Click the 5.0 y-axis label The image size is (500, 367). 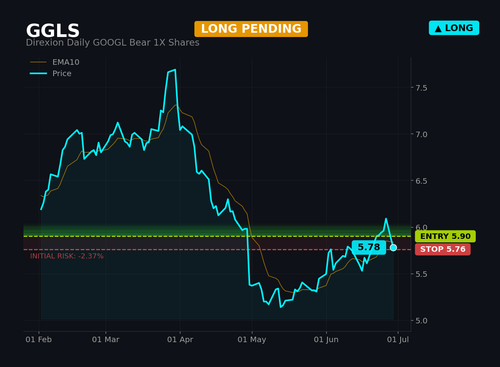[421, 321]
